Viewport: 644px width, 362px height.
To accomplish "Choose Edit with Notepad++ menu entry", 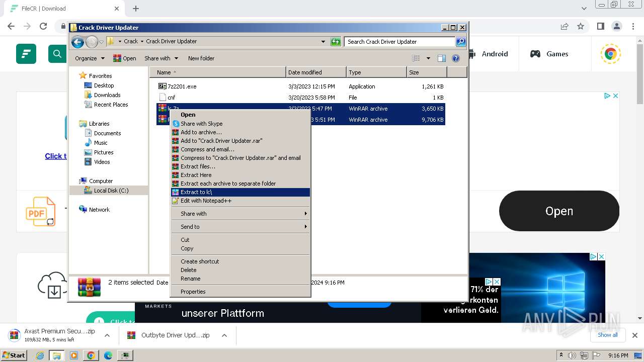I will click(x=240, y=201).
